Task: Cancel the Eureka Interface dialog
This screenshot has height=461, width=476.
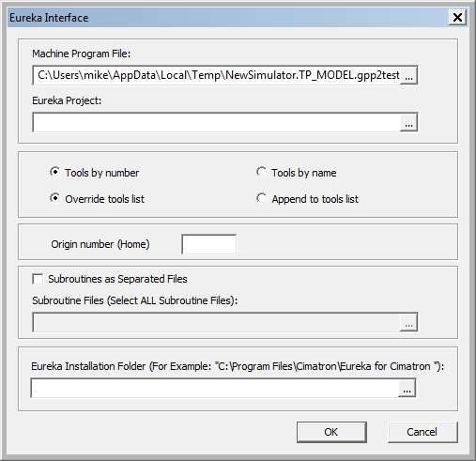Action: (422, 432)
